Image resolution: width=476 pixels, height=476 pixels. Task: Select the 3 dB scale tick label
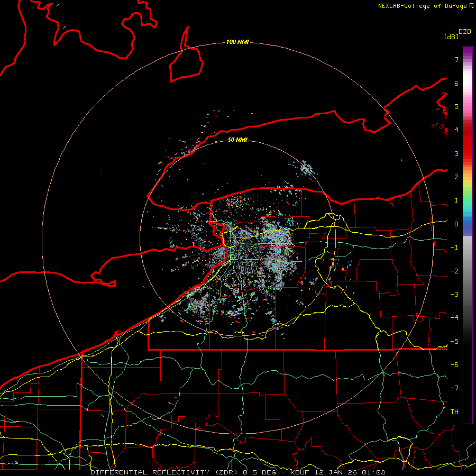click(456, 153)
